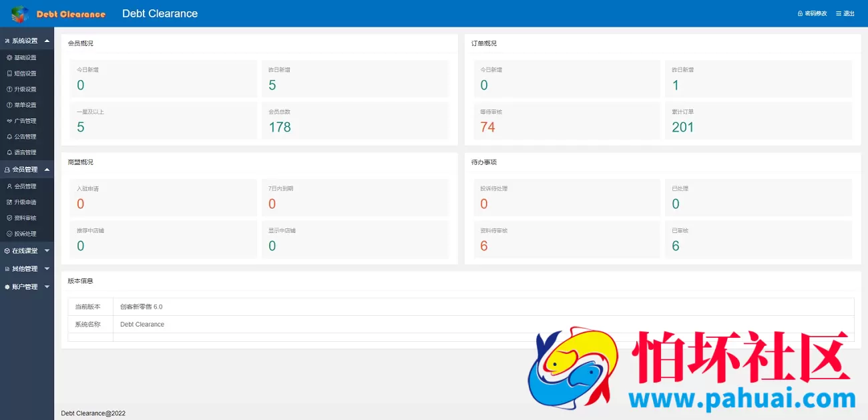Click the 退出 logout text

(x=849, y=13)
